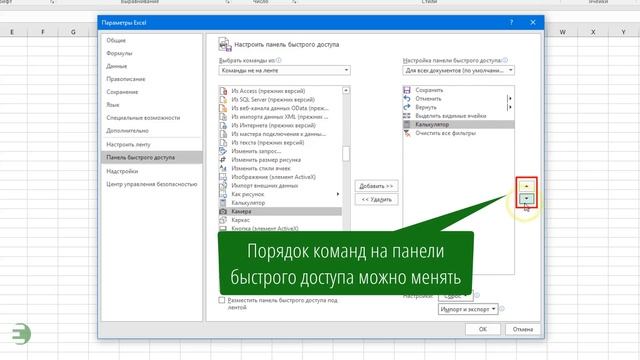
Task: Click the commands list scrollbar thumb
Action: (x=346, y=154)
